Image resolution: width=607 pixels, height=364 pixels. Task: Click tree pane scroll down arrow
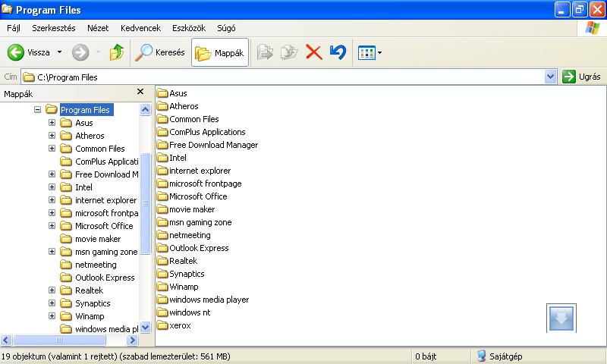(x=145, y=328)
